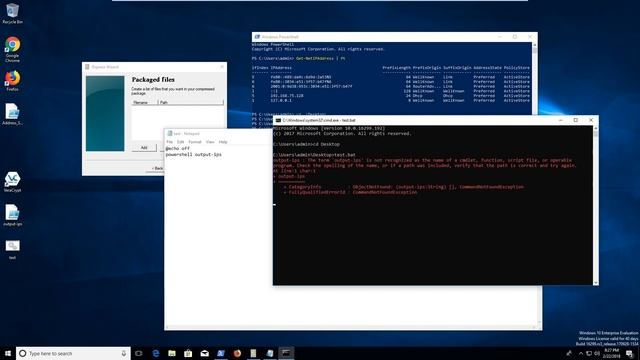Click the Cortana circle in the search box
640x360 pixels.
(x=23, y=353)
